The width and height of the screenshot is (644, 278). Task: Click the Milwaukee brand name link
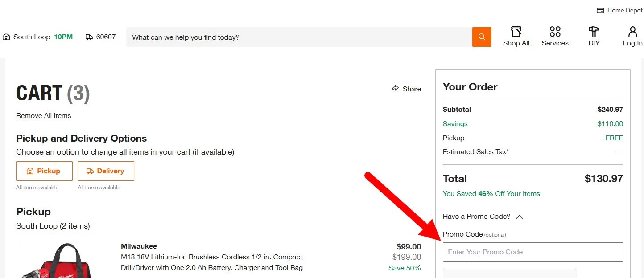click(x=139, y=246)
